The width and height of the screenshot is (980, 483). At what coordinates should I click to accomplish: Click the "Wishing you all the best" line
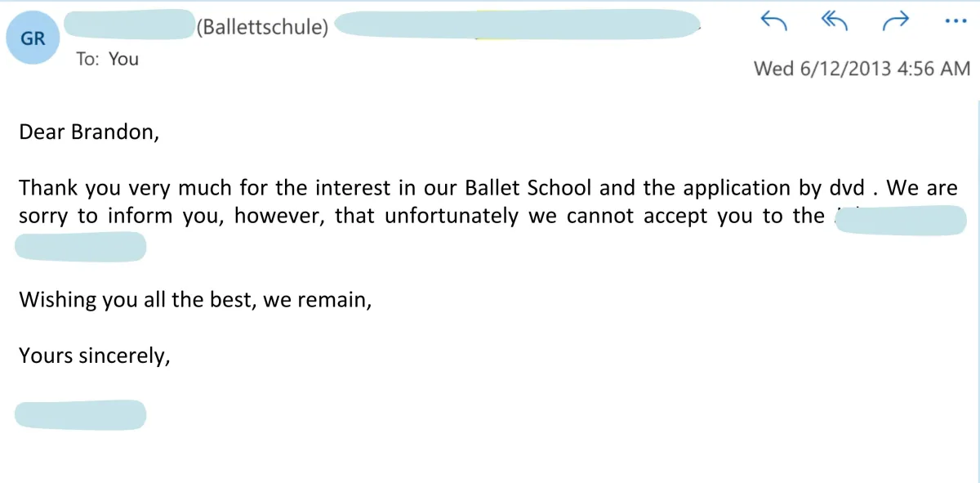coord(195,300)
